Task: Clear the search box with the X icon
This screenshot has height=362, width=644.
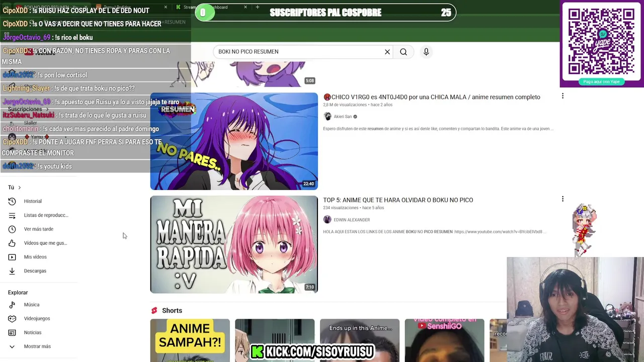Action: click(387, 52)
